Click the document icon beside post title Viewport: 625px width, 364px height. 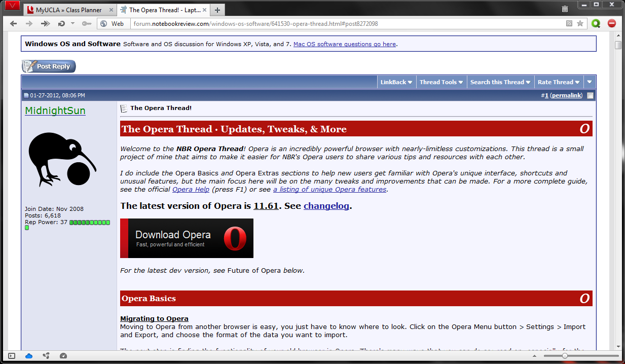124,108
